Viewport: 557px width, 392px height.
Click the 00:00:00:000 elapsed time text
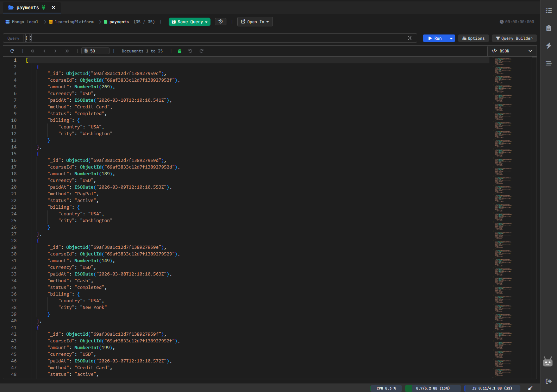click(520, 22)
